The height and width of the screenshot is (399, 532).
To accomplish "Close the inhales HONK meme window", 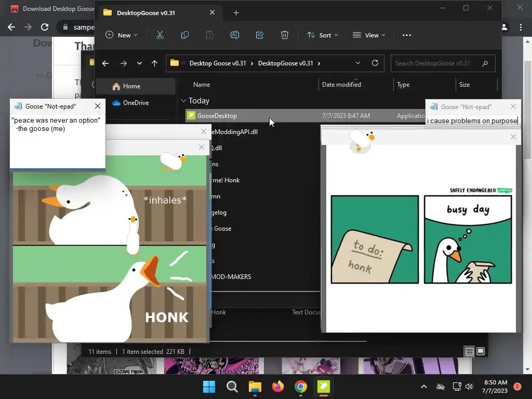I will click(x=202, y=147).
